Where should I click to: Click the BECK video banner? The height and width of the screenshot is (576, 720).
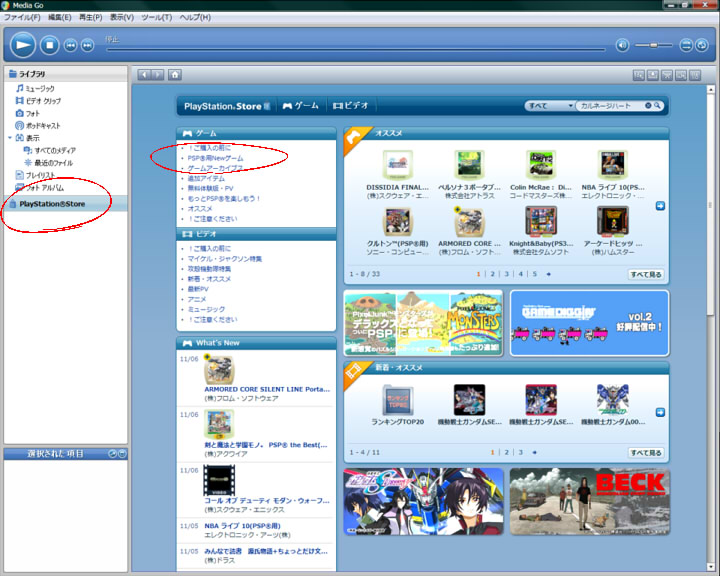[589, 502]
